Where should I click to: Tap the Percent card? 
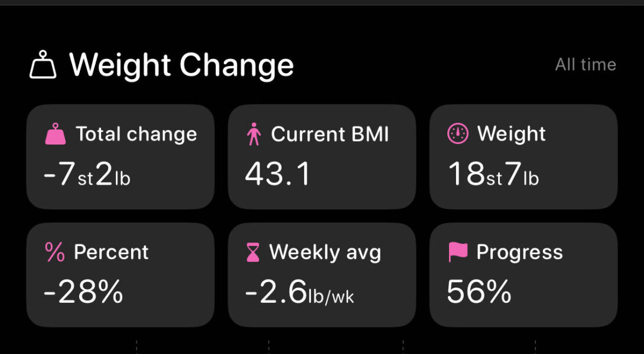(x=121, y=275)
